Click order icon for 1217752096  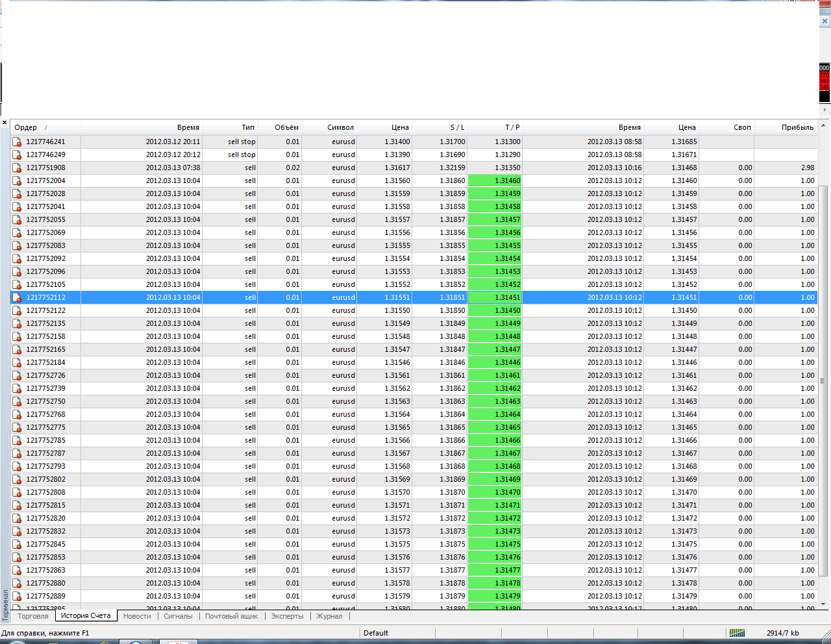point(17,271)
